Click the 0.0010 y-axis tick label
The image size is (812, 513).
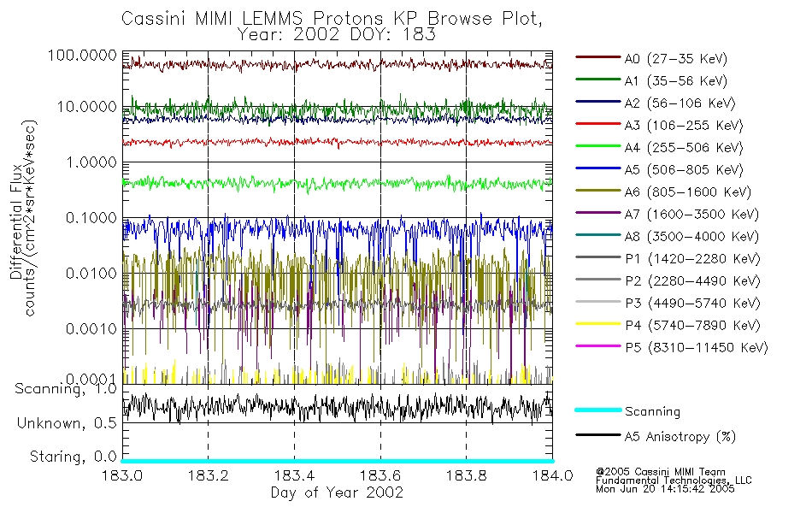pos(91,328)
